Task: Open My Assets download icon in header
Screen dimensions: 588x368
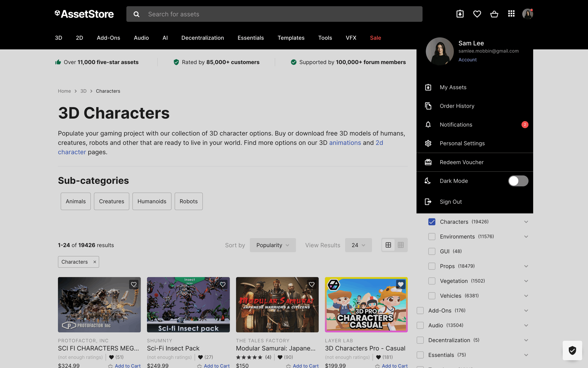Action: (460, 14)
